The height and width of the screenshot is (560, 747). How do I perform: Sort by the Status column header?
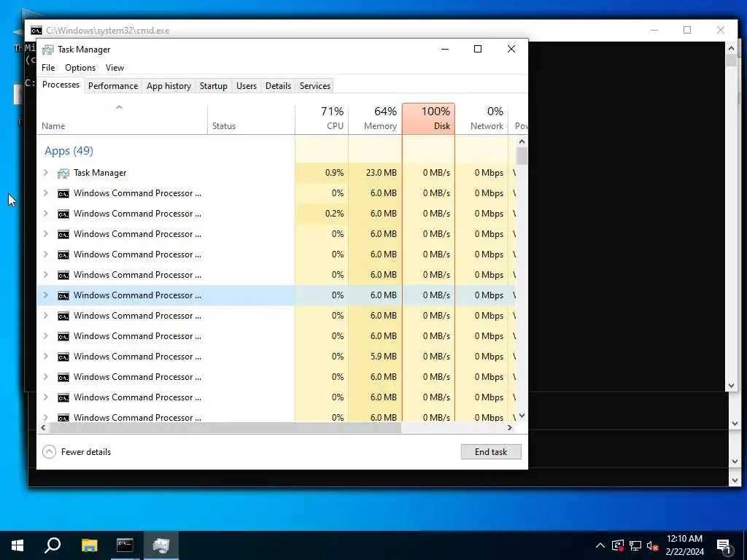(251, 119)
